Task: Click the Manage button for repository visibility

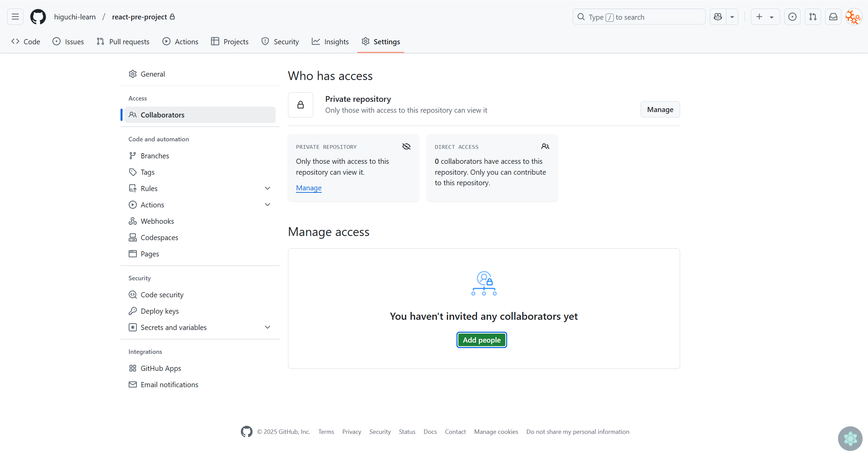Action: 660,109
